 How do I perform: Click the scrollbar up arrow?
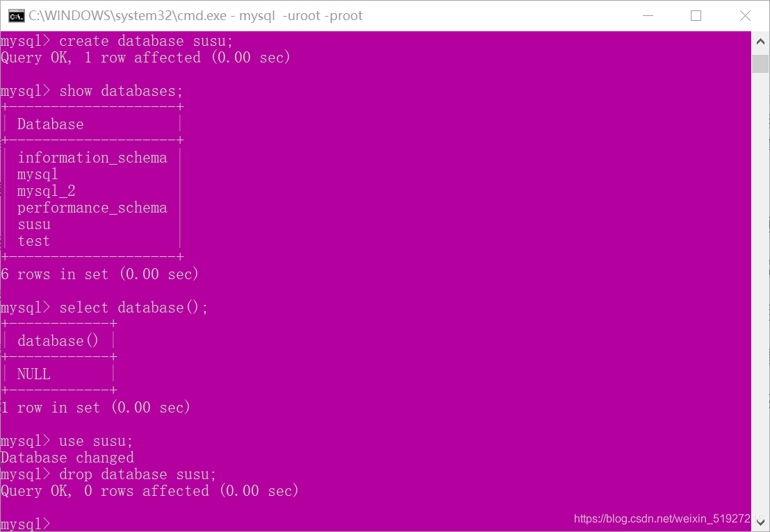(760, 42)
